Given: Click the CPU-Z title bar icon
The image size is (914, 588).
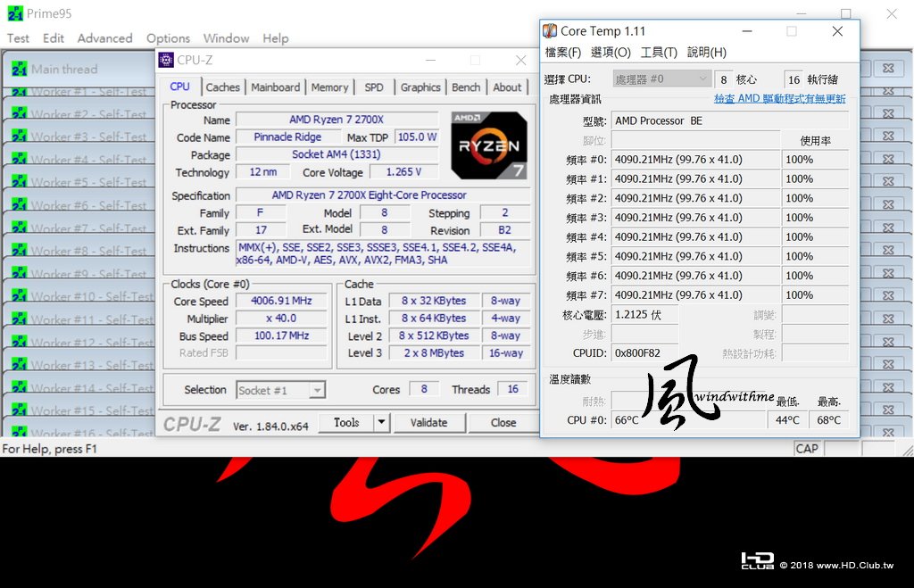Looking at the screenshot, I should tap(166, 60).
